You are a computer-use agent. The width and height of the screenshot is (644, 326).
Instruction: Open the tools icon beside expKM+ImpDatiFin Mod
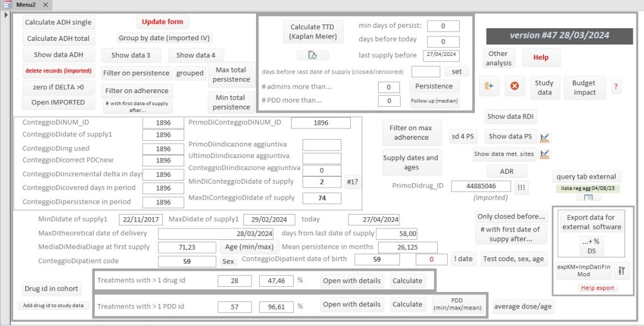pos(622,271)
